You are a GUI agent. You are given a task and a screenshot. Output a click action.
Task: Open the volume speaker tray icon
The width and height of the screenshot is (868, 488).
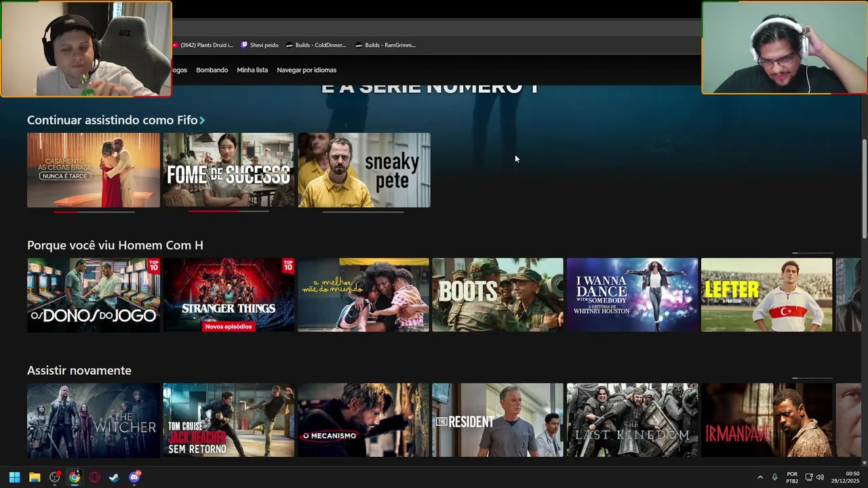point(820,477)
